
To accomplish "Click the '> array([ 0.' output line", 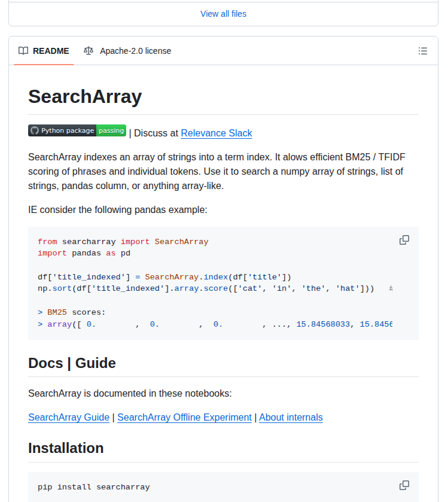I will point(215,324).
